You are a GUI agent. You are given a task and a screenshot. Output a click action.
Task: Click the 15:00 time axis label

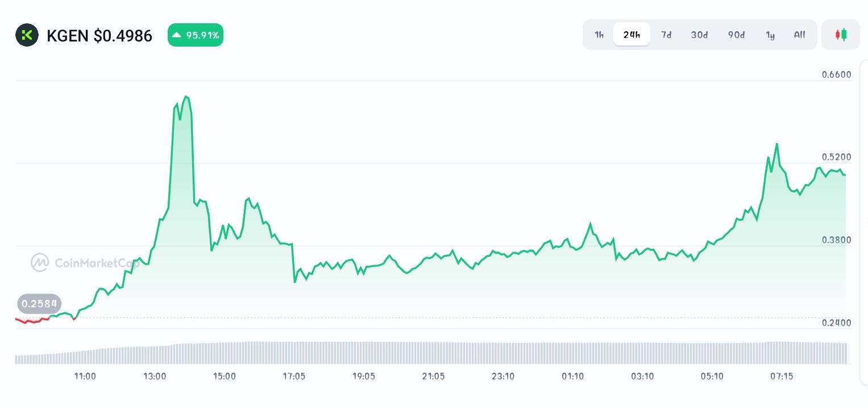click(225, 376)
